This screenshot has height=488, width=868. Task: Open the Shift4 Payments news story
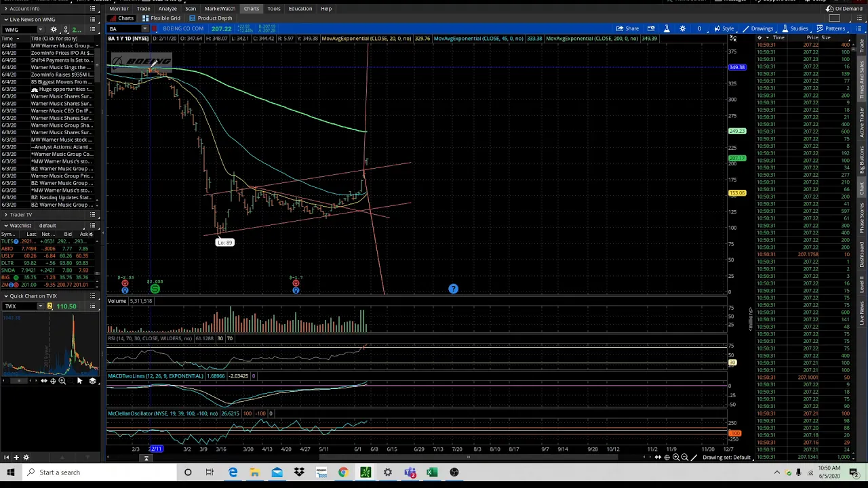[x=62, y=60]
